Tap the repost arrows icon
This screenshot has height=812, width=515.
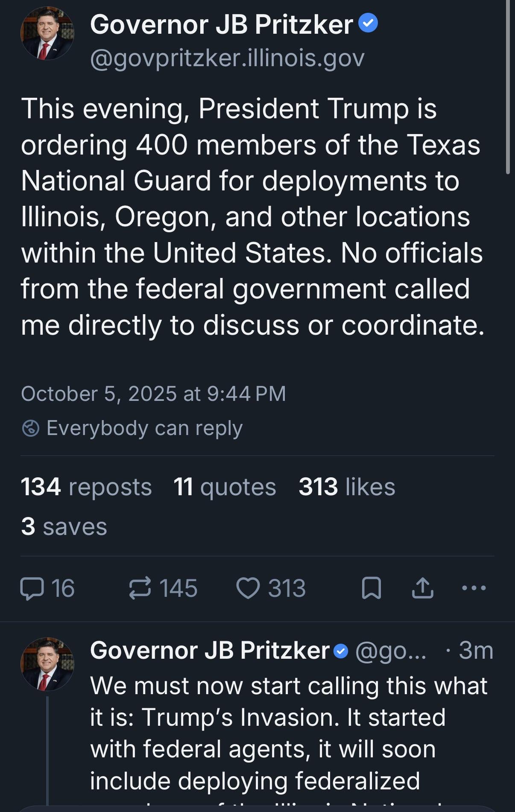coord(140,588)
